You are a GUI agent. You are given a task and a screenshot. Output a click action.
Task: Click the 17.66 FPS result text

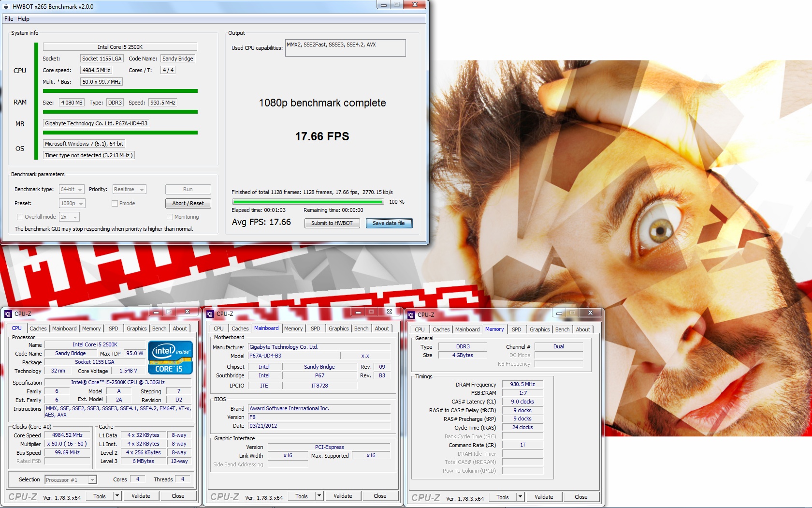[322, 137]
